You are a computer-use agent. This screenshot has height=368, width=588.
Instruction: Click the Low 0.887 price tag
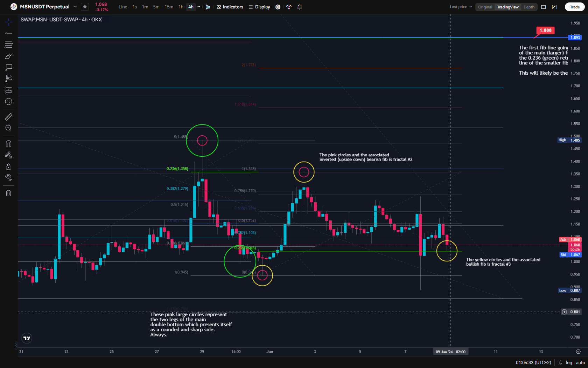(x=569, y=291)
